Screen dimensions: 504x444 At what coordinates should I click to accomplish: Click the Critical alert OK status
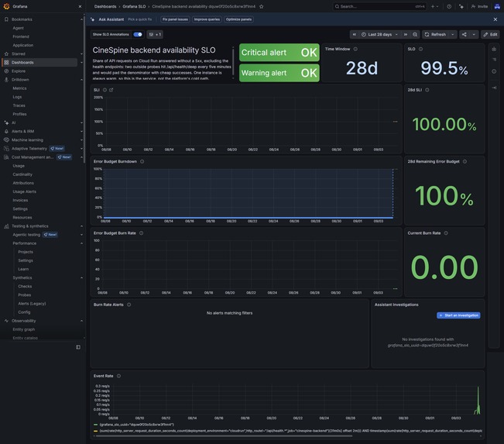pos(279,53)
